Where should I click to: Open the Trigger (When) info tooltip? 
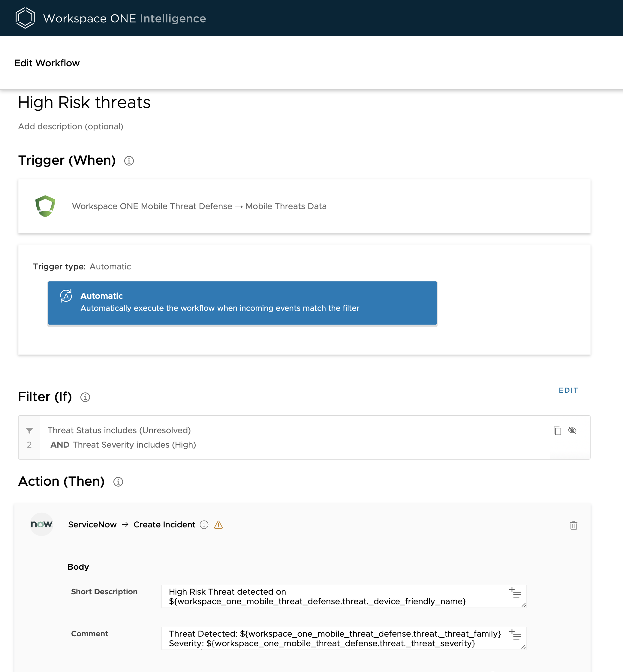129,161
